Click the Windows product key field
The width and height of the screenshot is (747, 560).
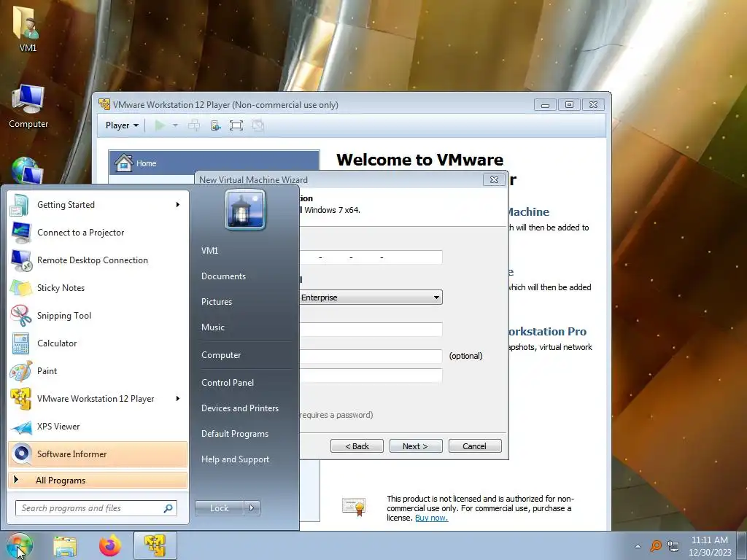[x=371, y=257]
